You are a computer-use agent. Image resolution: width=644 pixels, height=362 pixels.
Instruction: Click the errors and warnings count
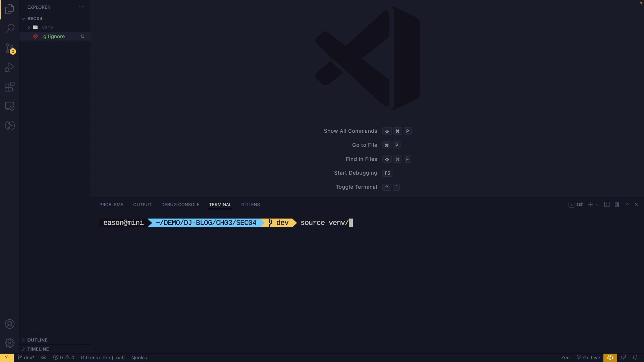64,358
